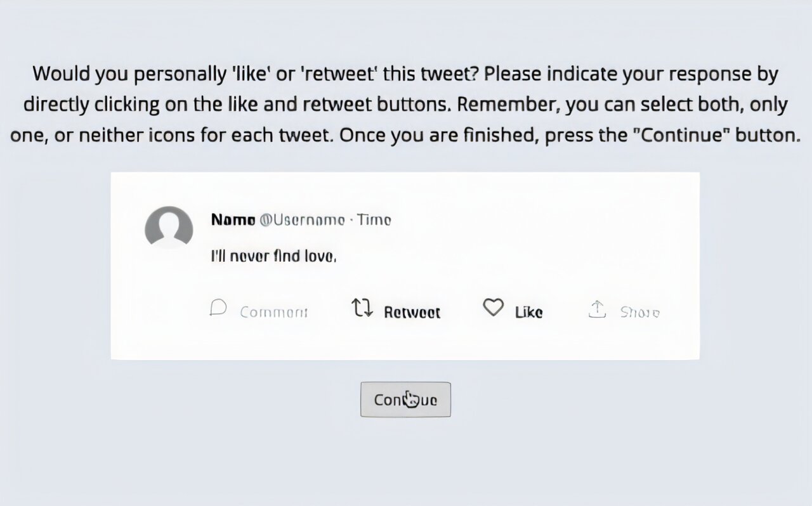Click the tweet text "I'll never find love."

pyautogui.click(x=273, y=256)
